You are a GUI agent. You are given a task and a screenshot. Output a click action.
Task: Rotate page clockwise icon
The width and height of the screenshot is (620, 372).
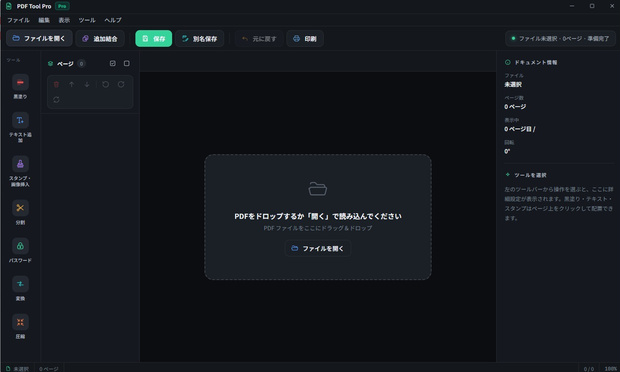pyautogui.click(x=121, y=85)
